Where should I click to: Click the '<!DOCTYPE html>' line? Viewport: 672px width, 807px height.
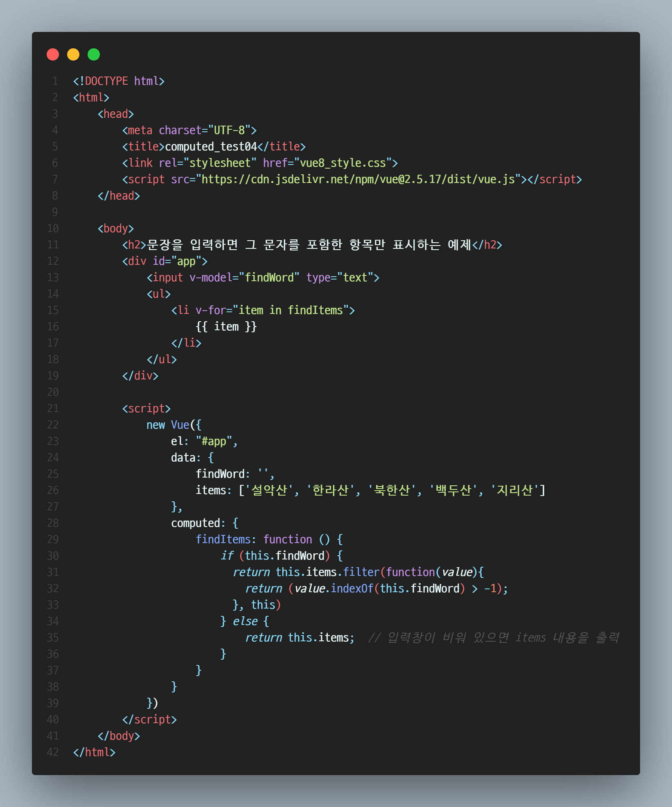119,81
